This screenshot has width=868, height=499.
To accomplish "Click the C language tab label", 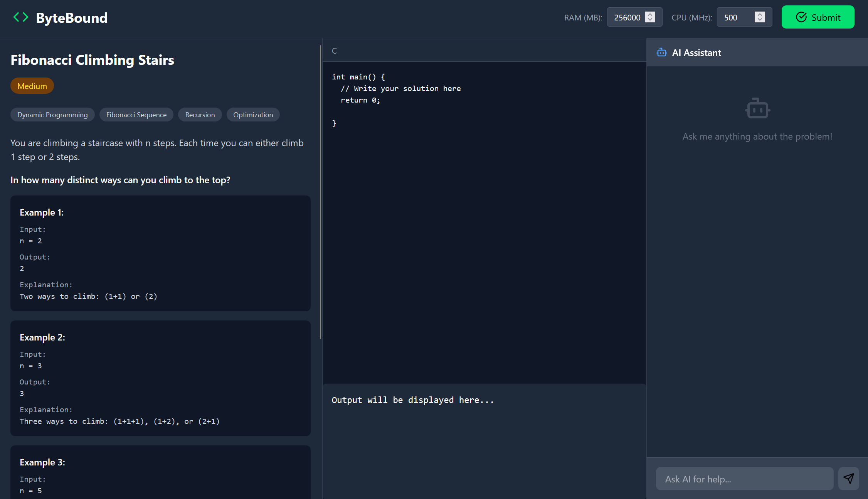I will [334, 51].
